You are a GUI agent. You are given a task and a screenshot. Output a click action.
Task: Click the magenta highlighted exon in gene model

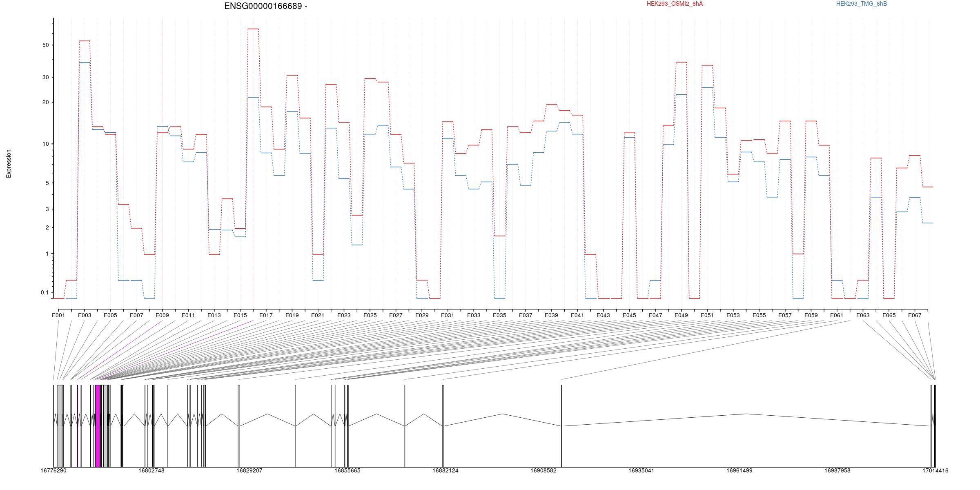(x=98, y=426)
